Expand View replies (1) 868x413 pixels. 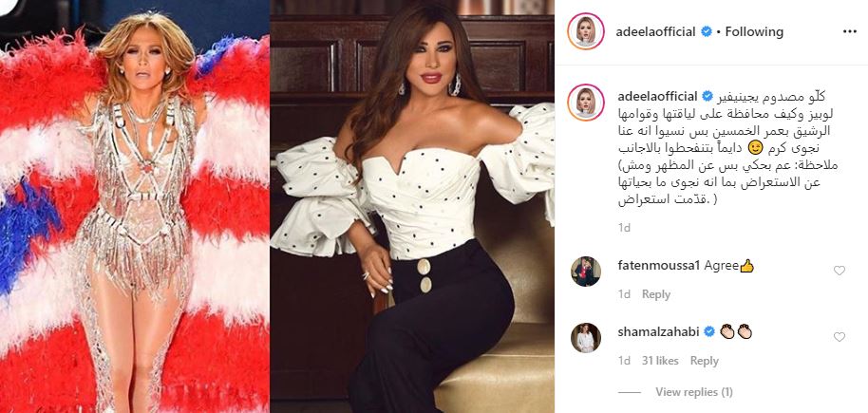693,392
